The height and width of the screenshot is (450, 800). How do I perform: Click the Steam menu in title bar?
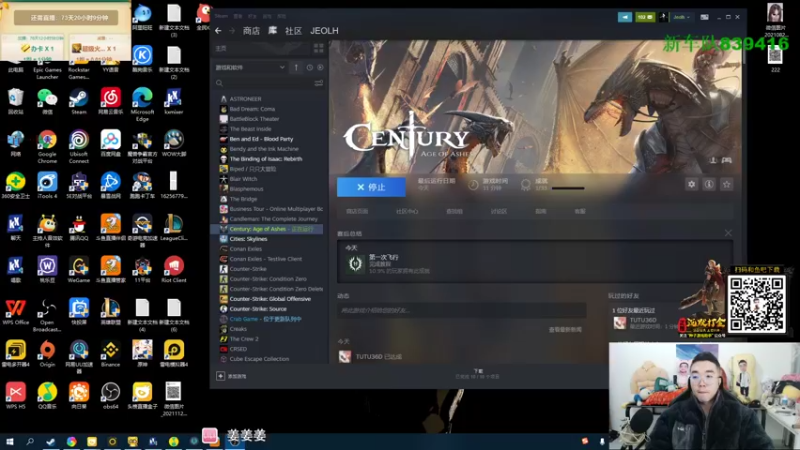point(221,16)
